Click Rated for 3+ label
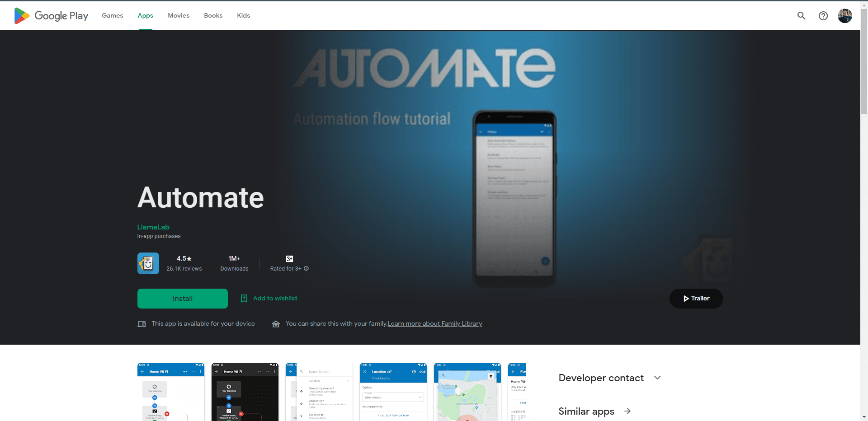Screen dimensions: 868x421 point(286,269)
